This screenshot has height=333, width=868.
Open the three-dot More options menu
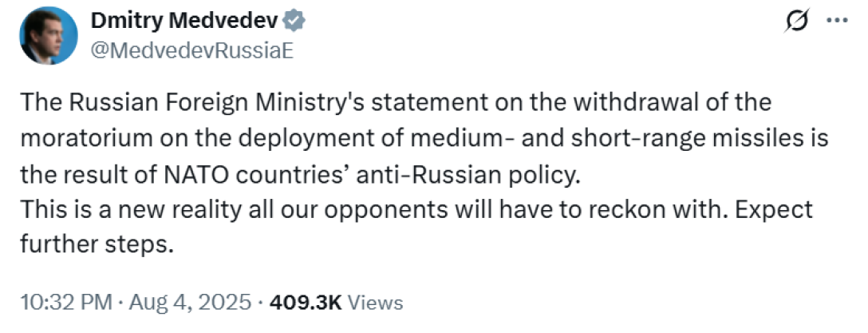pos(835,22)
